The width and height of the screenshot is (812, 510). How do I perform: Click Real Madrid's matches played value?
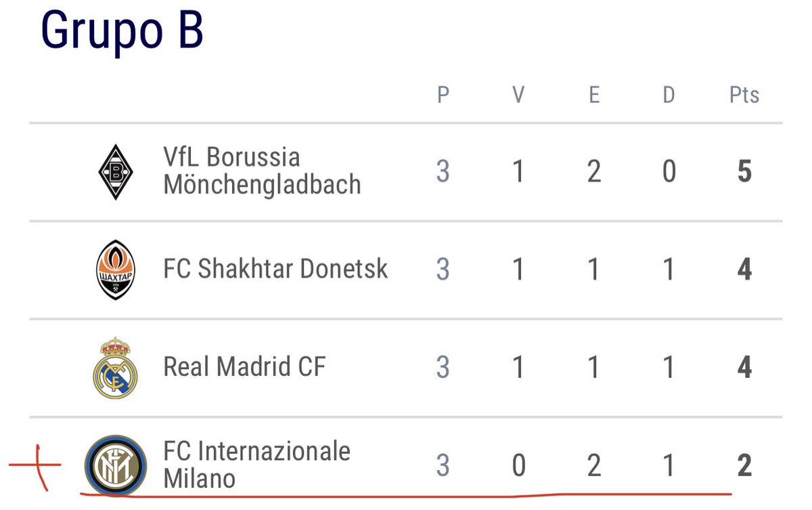point(443,368)
